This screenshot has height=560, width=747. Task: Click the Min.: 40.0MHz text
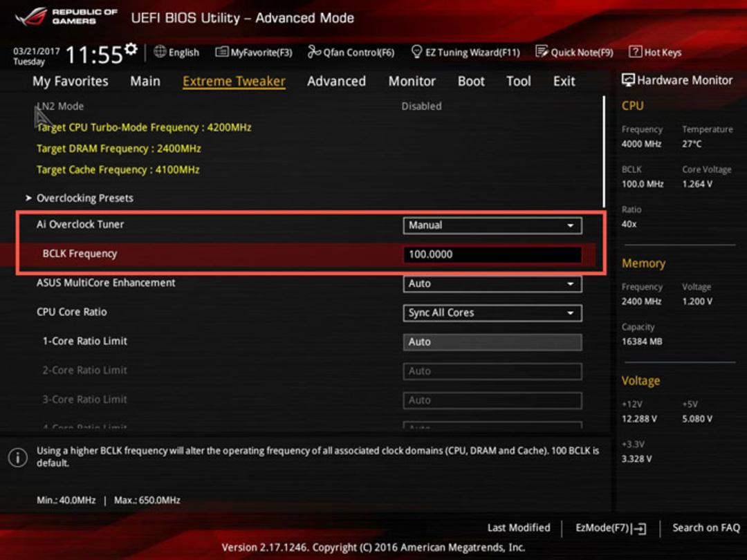click(66, 501)
